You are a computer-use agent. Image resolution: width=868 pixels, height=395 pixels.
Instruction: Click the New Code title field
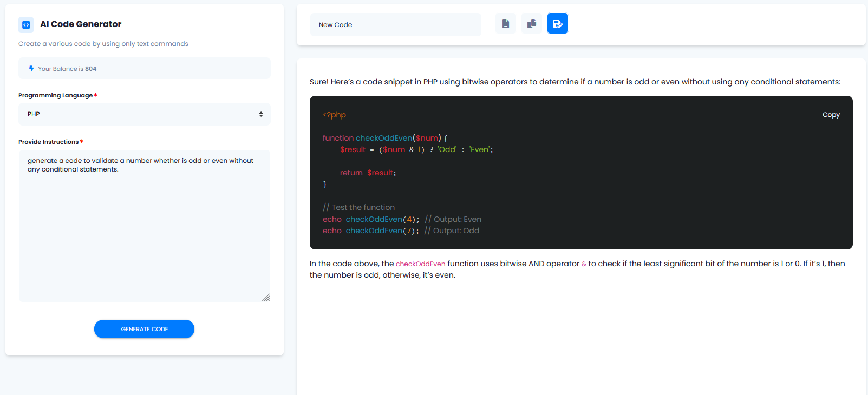pos(396,25)
